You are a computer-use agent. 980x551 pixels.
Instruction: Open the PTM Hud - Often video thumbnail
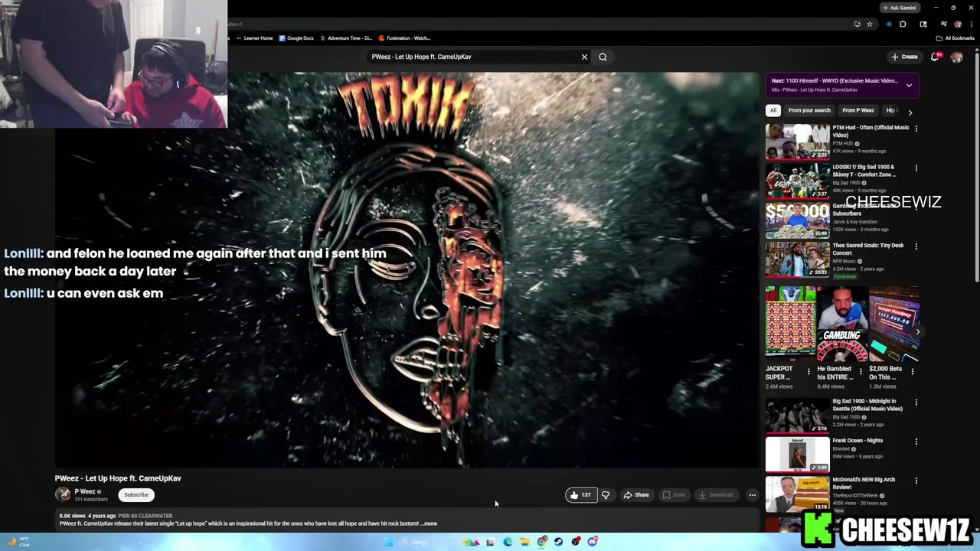click(x=797, y=141)
